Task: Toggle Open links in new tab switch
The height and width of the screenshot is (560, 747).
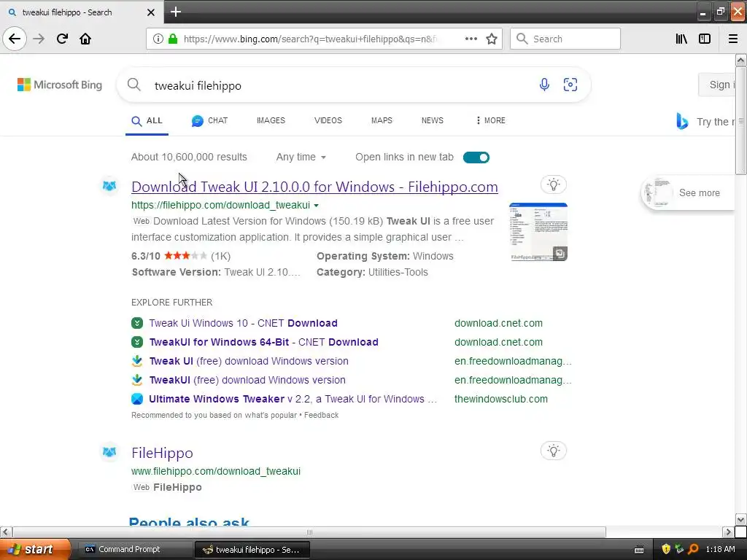Action: [476, 157]
